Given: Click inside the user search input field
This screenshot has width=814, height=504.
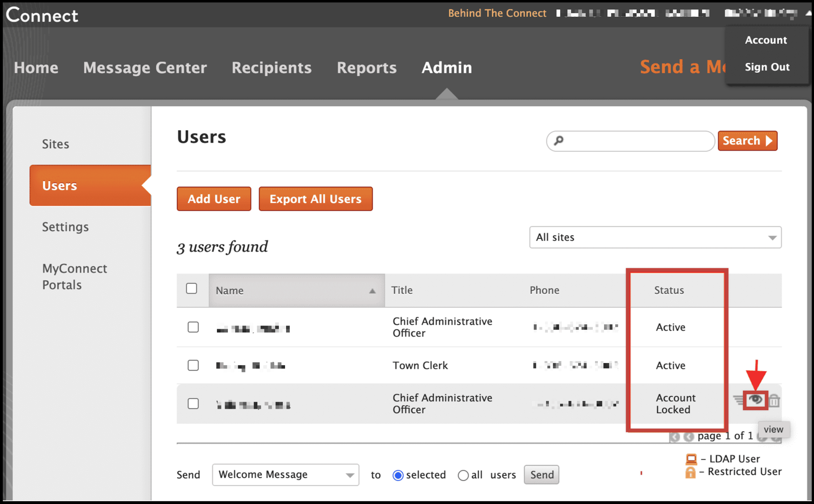Looking at the screenshot, I should 630,141.
